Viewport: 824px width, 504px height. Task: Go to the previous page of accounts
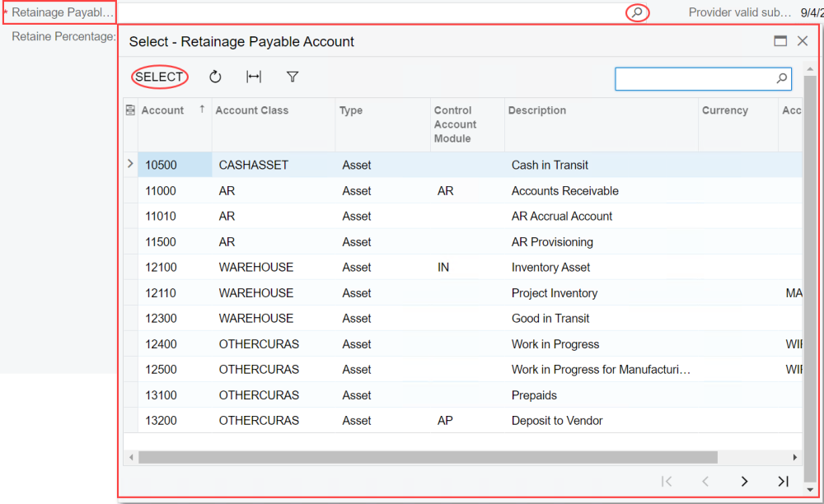click(705, 481)
